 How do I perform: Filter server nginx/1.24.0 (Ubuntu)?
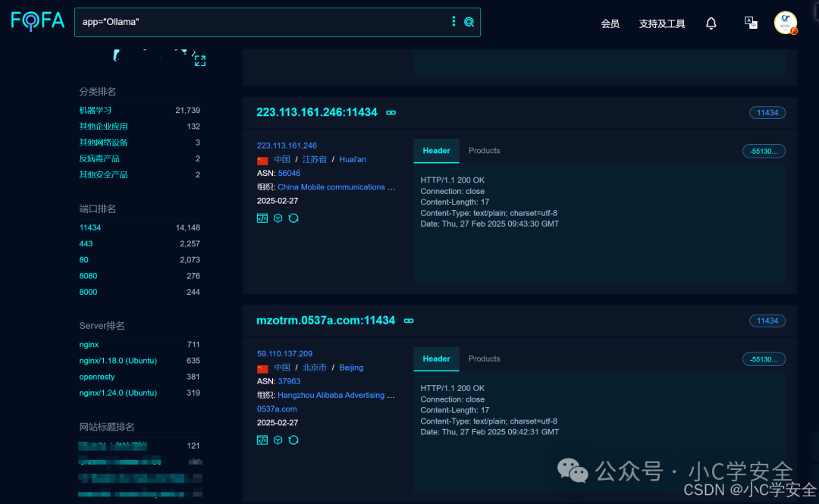point(118,393)
